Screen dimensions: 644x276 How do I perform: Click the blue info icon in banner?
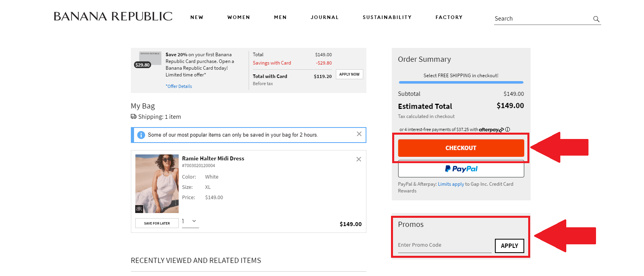click(x=141, y=135)
